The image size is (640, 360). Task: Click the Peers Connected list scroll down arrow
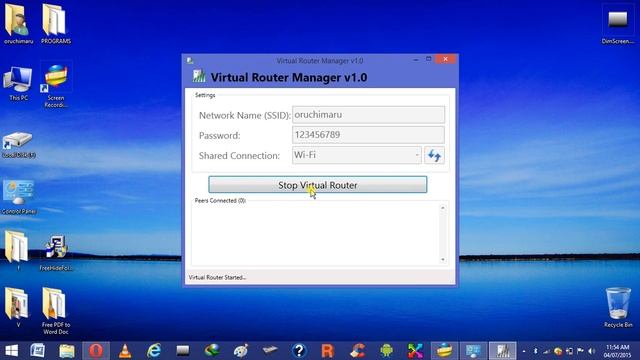tap(442, 260)
